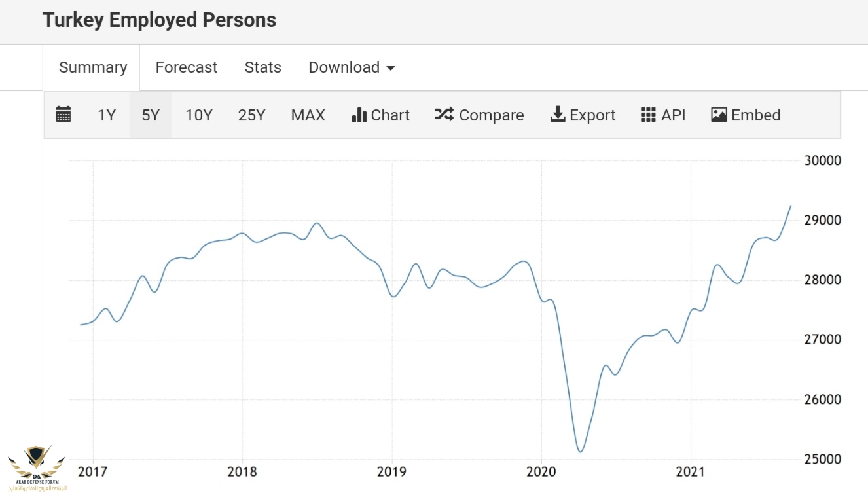Show MAX historical data range
Viewport: 868px width, 493px height.
coord(308,115)
